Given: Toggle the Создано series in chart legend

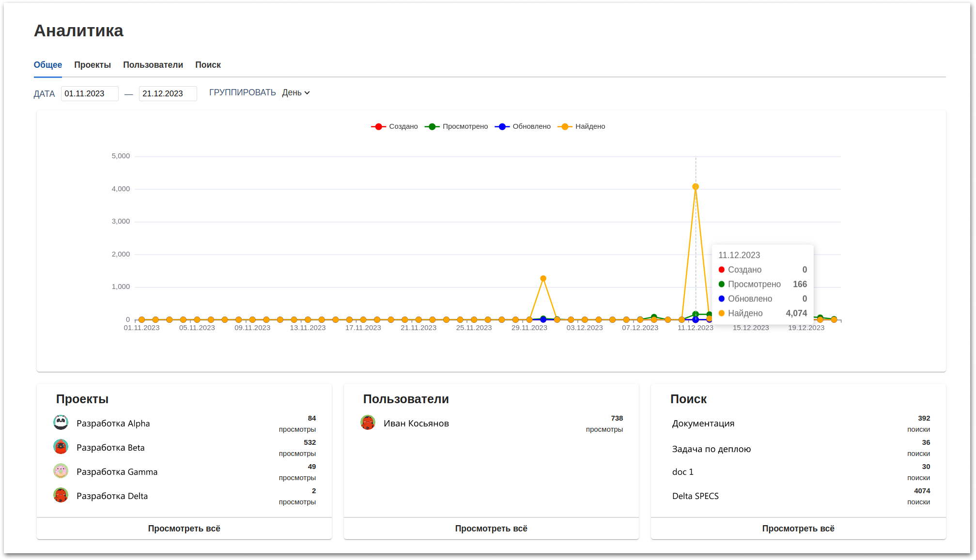Looking at the screenshot, I should coord(394,126).
